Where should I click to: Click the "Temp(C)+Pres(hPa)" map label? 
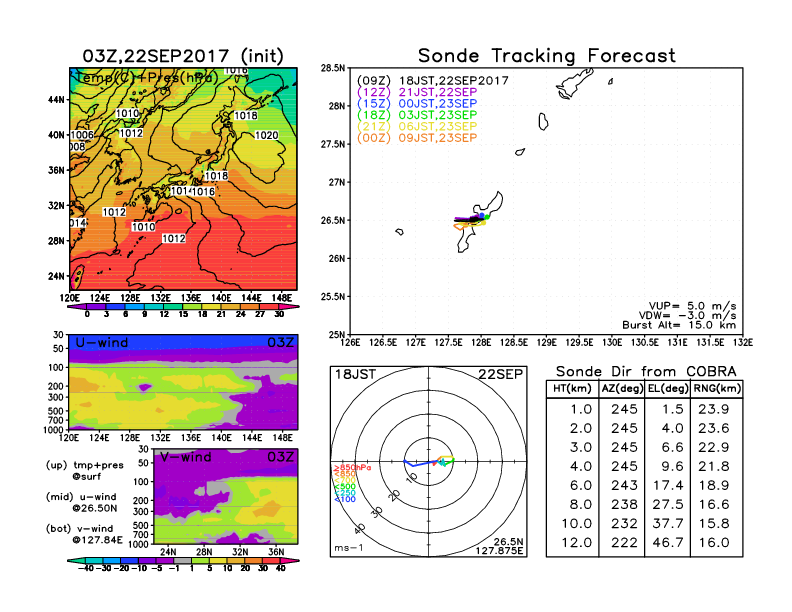[x=146, y=78]
